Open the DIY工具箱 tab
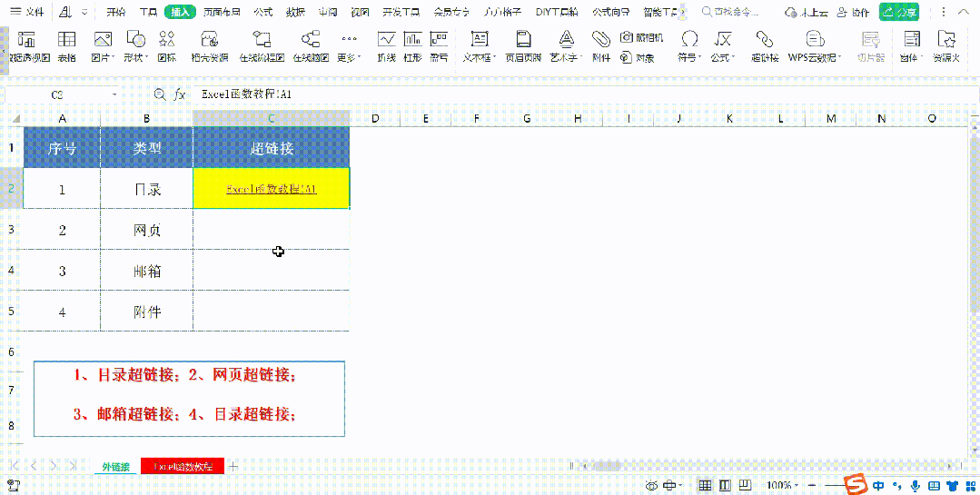Screen dimensions: 980x495 point(556,12)
